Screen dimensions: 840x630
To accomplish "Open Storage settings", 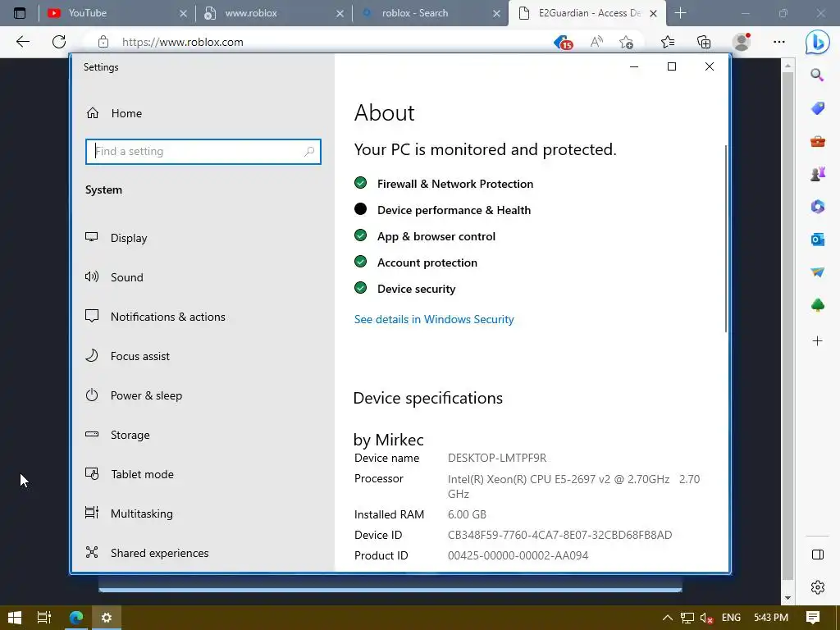I will [x=117, y=435].
